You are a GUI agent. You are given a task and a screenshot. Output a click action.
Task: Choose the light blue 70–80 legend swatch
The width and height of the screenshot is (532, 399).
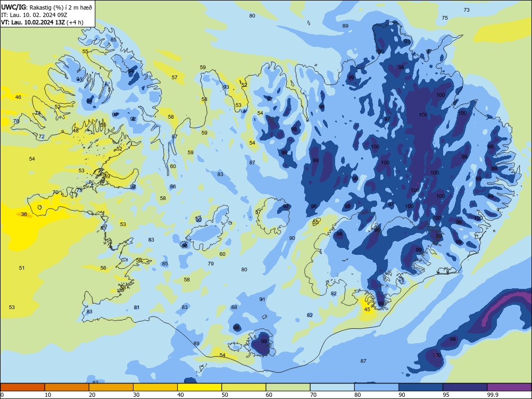[x=332, y=387]
